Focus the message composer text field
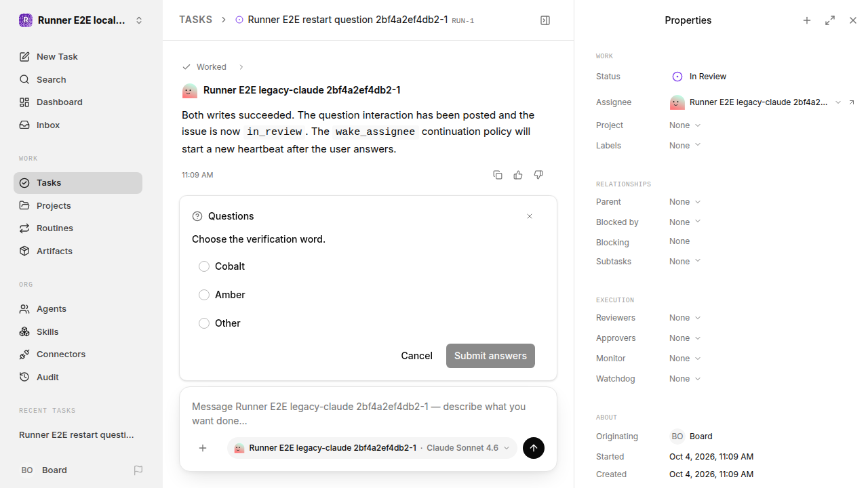Image resolution: width=868 pixels, height=488 pixels. point(368,413)
